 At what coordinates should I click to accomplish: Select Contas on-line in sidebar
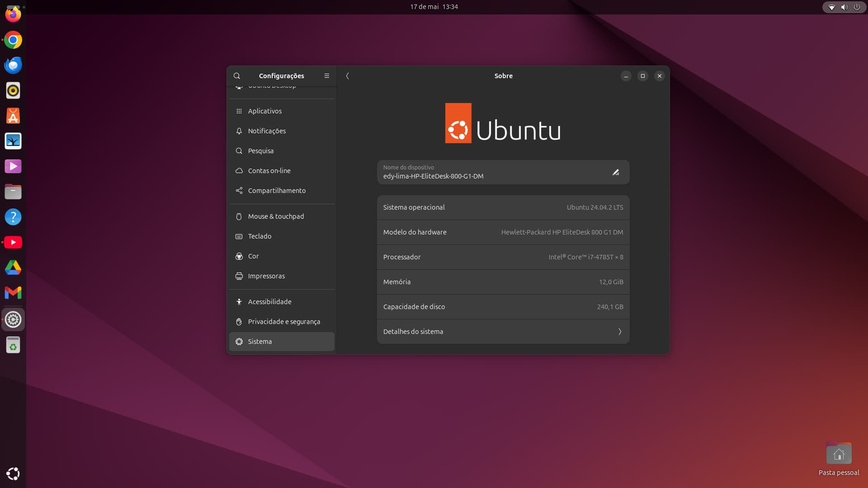tap(282, 171)
